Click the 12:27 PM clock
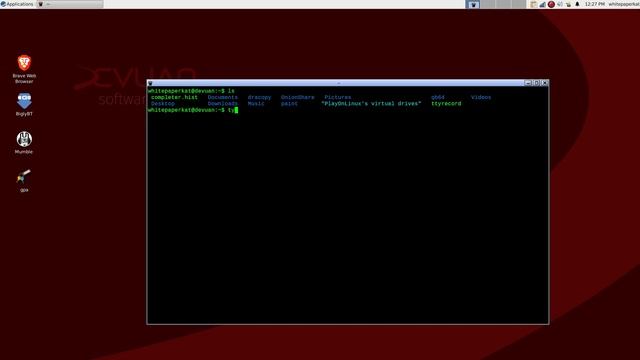Screen dimensions: 640x360 (594, 4)
